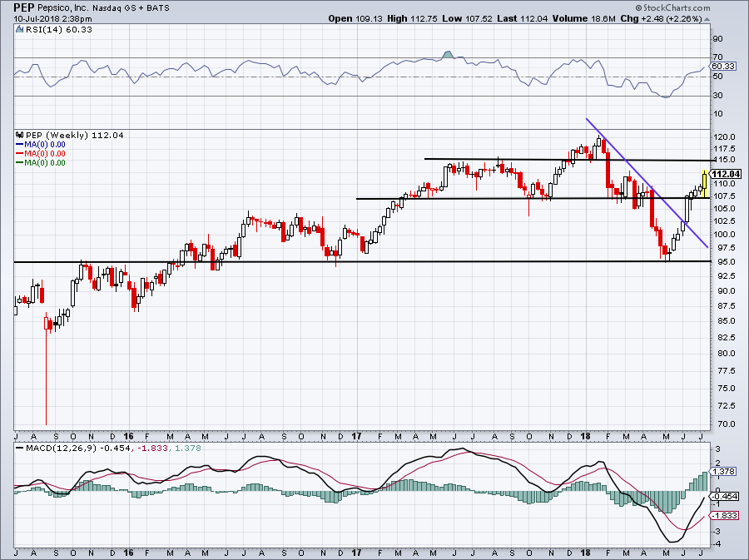Viewport: 749px width, 560px height.
Task: Click the 30 level label on the RSI axis
Action: [717, 96]
